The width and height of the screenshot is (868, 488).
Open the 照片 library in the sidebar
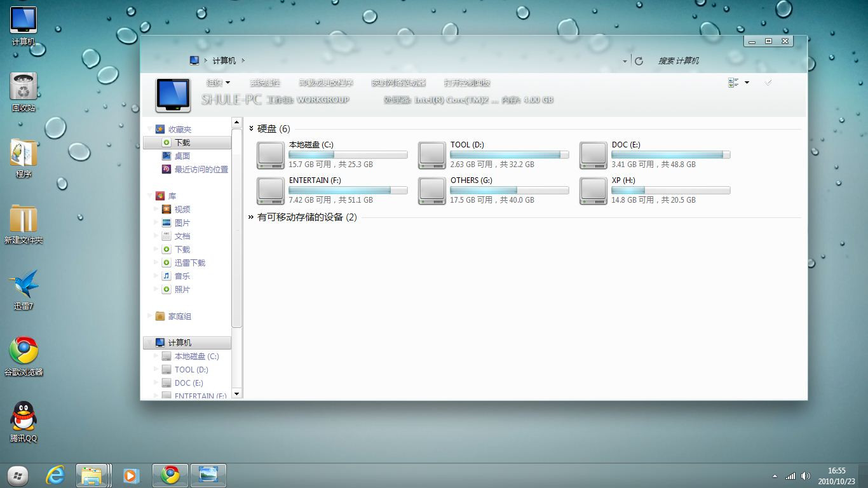182,290
